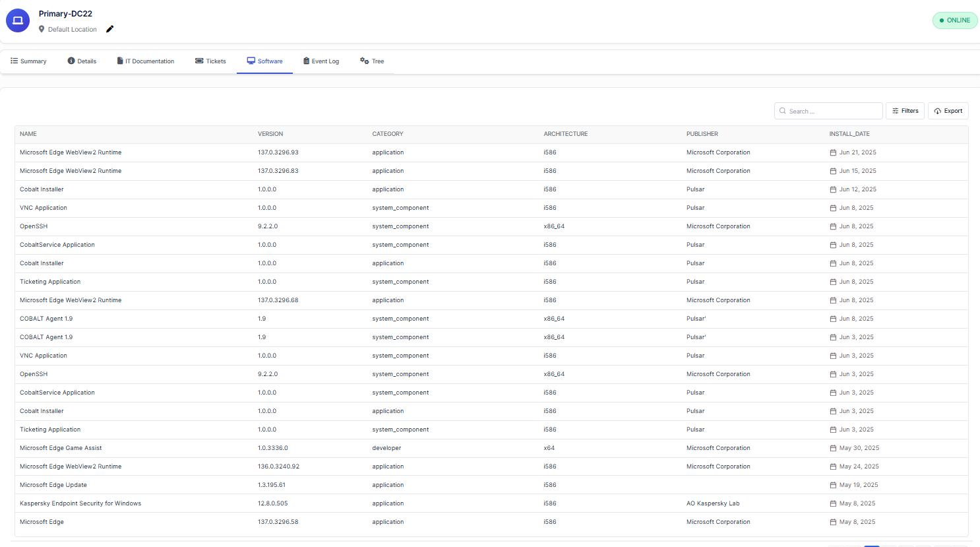Screen dimensions: 980x547
Task: Export the software list
Action: click(948, 111)
